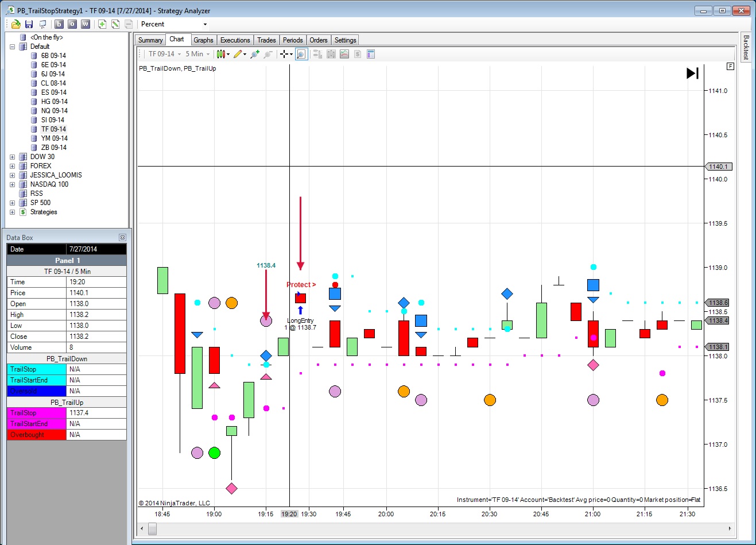Select the CL 08-14 instrument
Screen dimensions: 756x545
(53, 83)
